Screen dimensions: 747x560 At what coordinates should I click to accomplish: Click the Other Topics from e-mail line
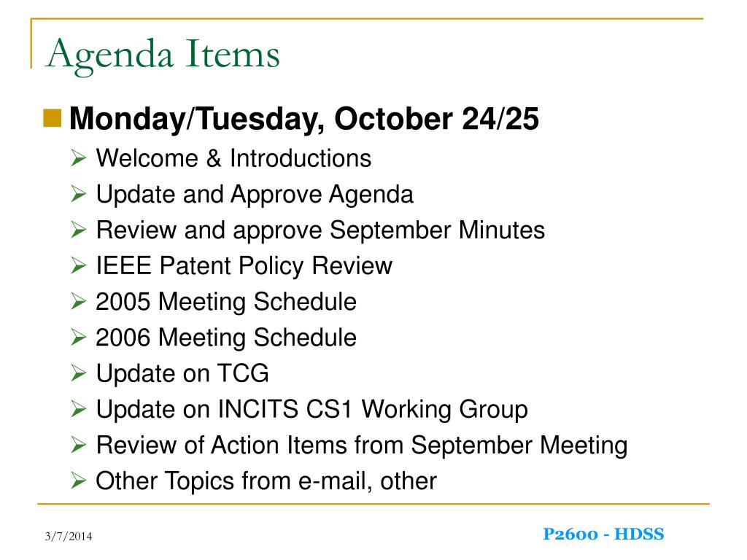(x=266, y=481)
